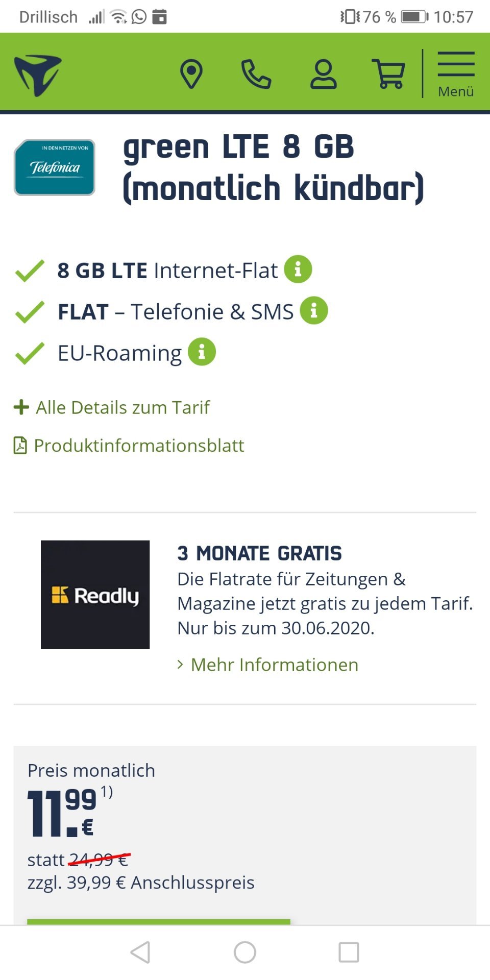Tap the Android back navigation button
Viewport: 490px width, 980px height.
pos(140,952)
